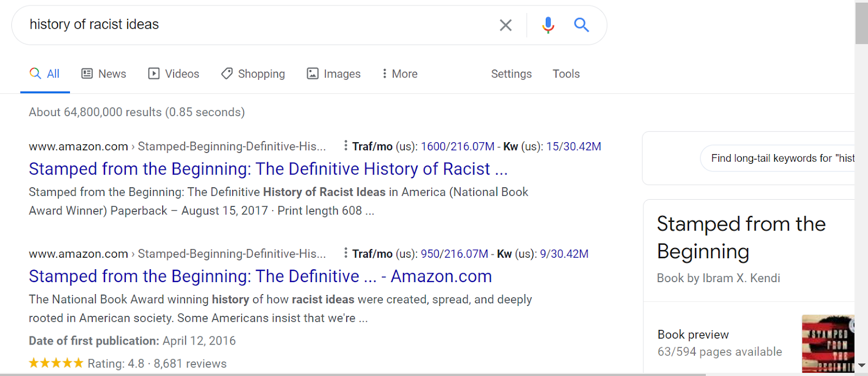Click the 15/30.42M keyword stats link
The height and width of the screenshot is (376, 868).
(x=573, y=146)
